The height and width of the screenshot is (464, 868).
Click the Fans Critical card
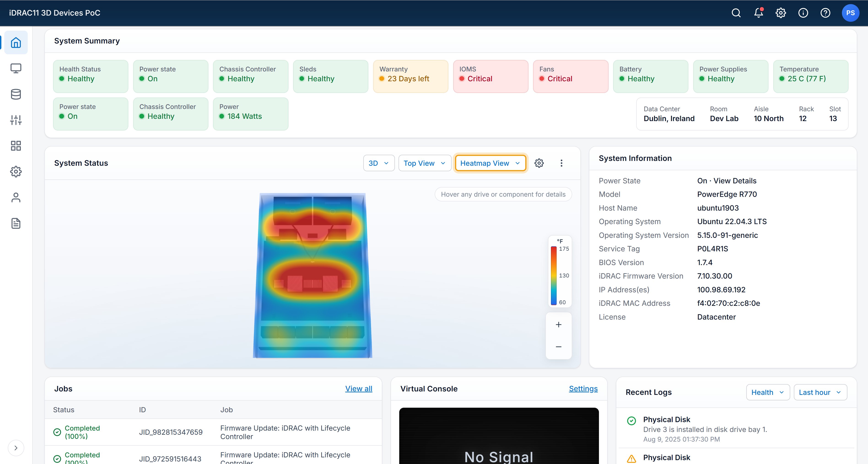point(570,76)
